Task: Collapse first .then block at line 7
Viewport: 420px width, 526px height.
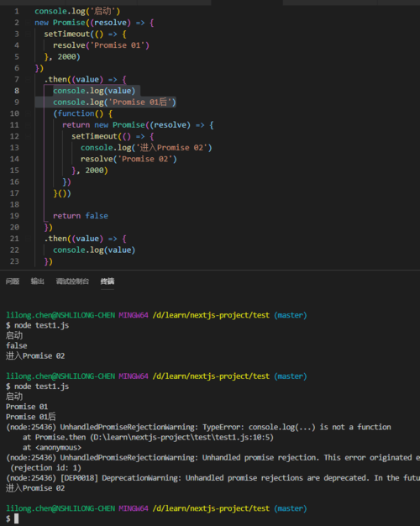Action: (x=29, y=80)
